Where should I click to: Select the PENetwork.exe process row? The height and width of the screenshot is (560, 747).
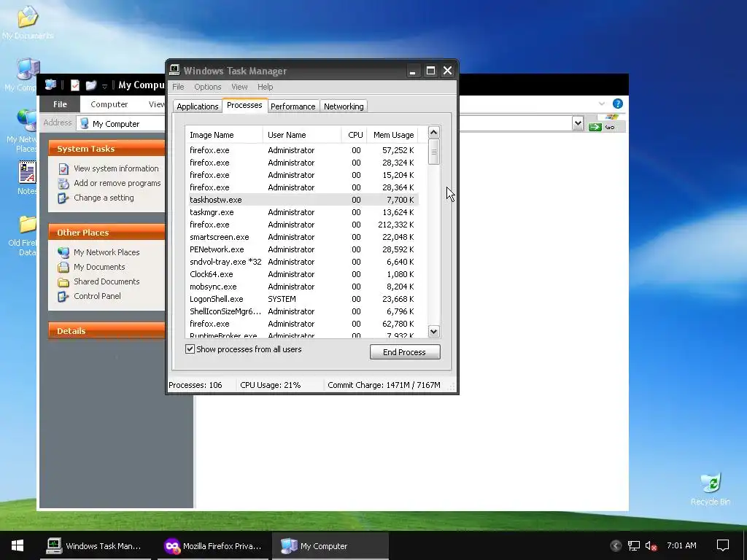coord(302,249)
